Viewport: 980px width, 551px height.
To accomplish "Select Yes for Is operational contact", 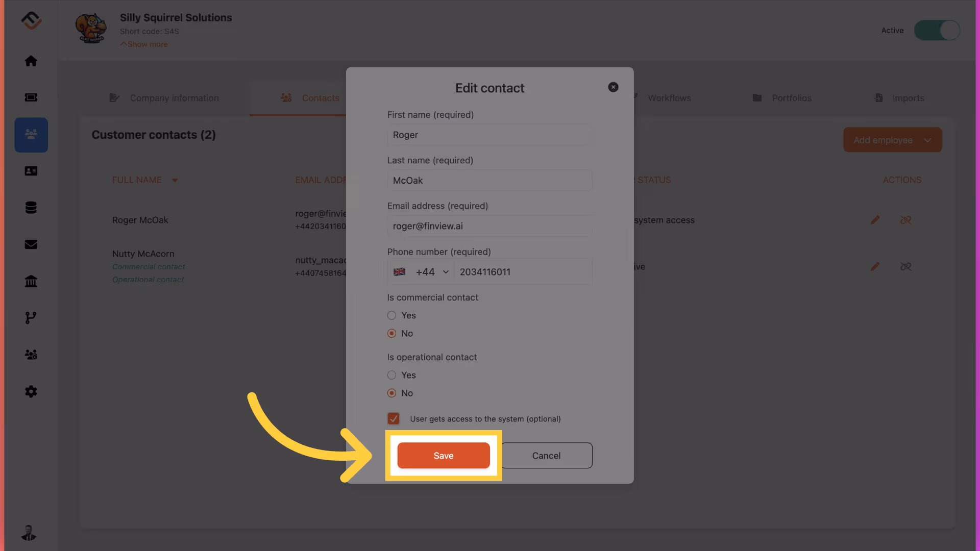I will tap(391, 375).
